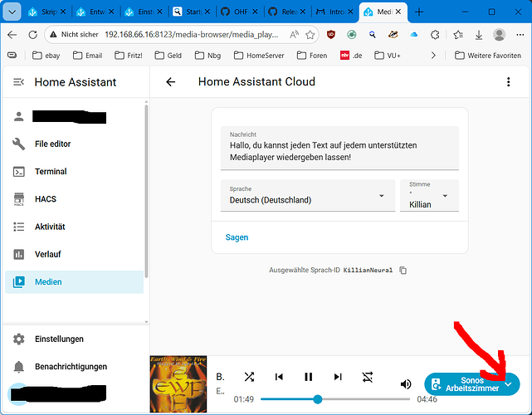Collapse the Home Assistant sidebar

[x=18, y=82]
